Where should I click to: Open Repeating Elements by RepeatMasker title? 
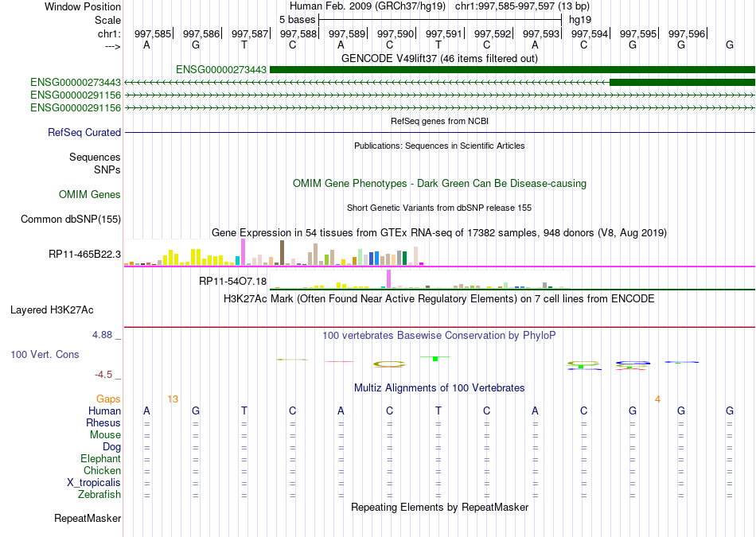[x=439, y=507]
